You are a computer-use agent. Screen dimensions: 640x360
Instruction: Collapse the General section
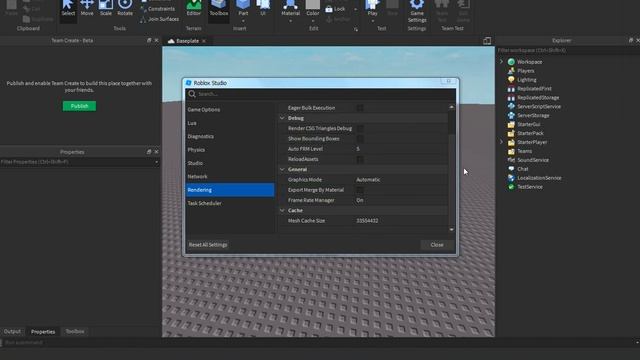coord(282,169)
